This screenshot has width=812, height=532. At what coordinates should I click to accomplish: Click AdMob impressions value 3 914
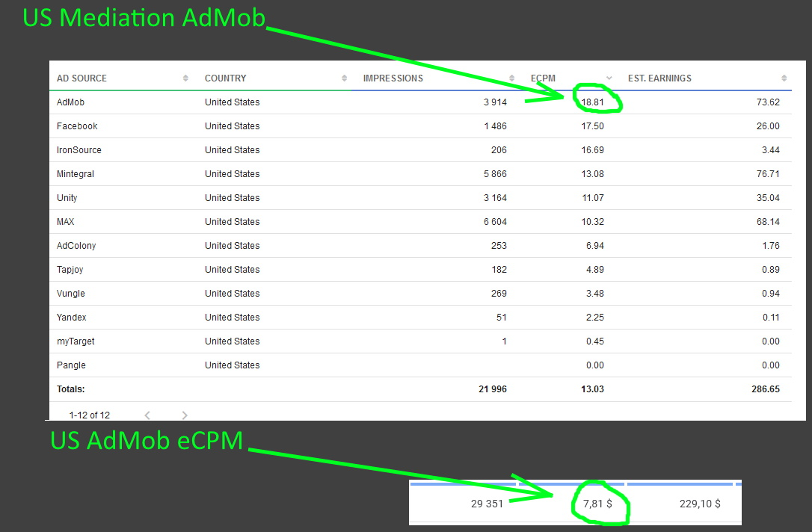(495, 102)
